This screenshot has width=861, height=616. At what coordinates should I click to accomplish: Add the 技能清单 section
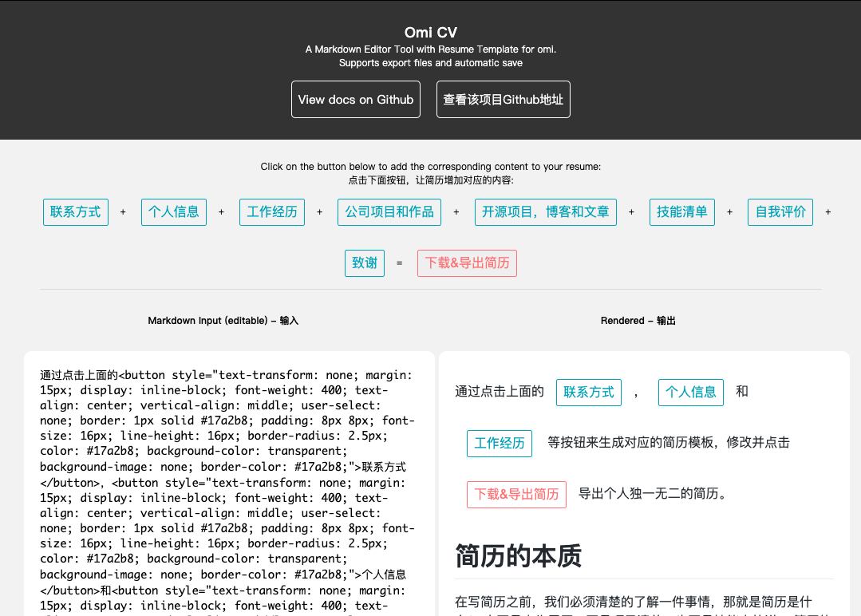click(682, 212)
